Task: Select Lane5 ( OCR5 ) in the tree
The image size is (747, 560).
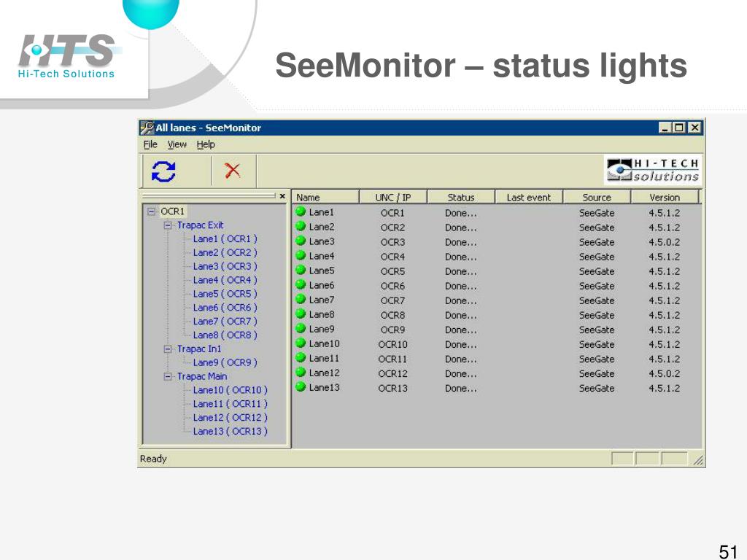Action: point(225,295)
